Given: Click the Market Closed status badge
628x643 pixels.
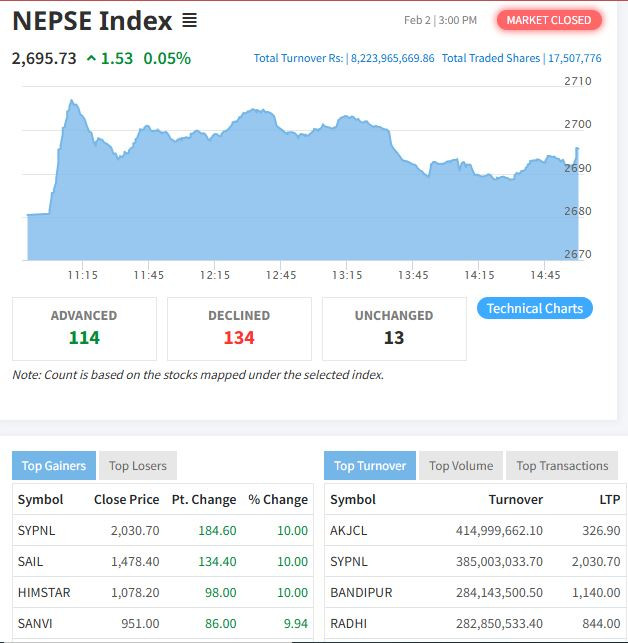Looking at the screenshot, I should tap(549, 20).
